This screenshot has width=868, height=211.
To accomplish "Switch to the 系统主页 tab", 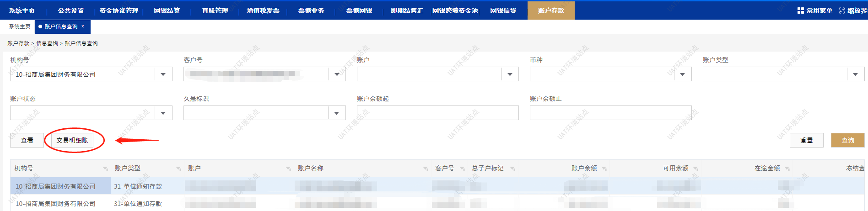I will tap(20, 26).
